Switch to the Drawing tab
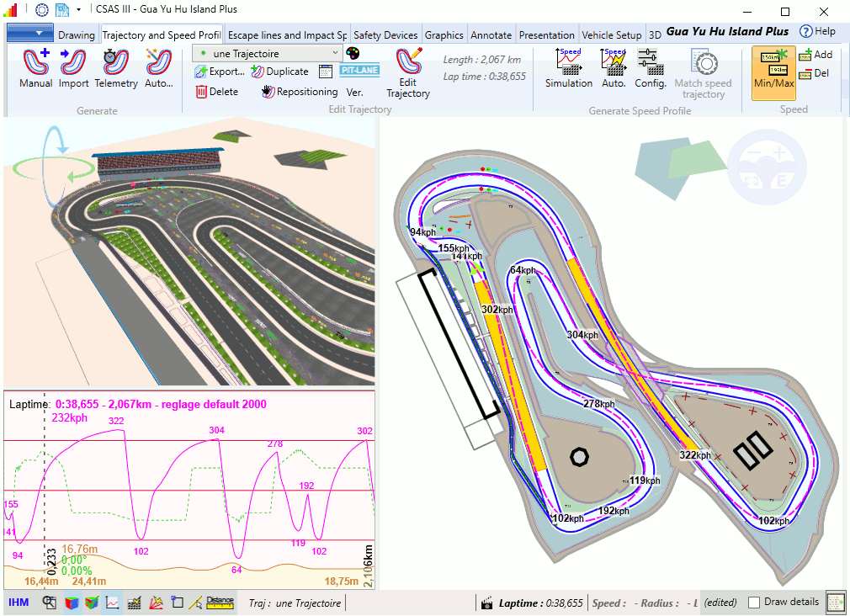The height and width of the screenshot is (616, 850). (x=77, y=35)
